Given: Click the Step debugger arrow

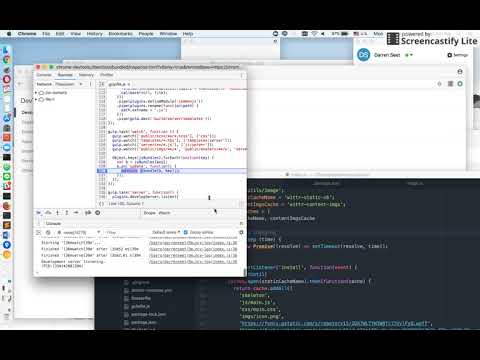Looking at the screenshot, I should tap(76, 213).
